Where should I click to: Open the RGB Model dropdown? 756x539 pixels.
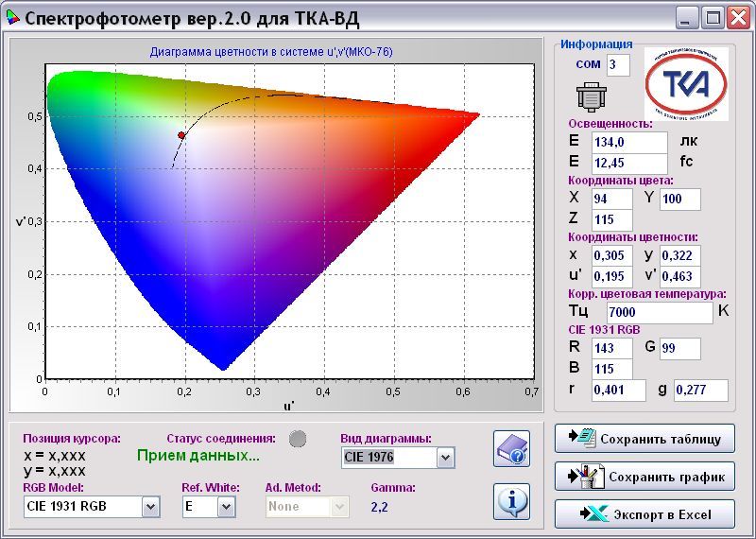pyautogui.click(x=150, y=507)
